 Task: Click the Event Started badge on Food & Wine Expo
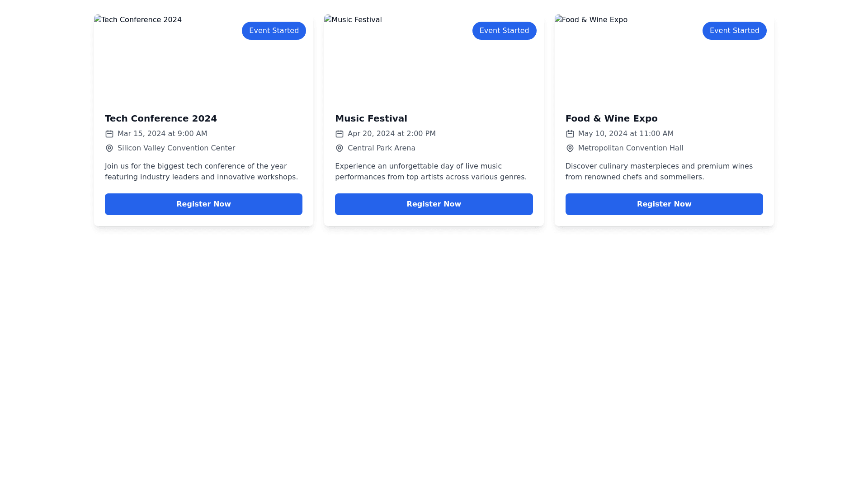point(734,31)
